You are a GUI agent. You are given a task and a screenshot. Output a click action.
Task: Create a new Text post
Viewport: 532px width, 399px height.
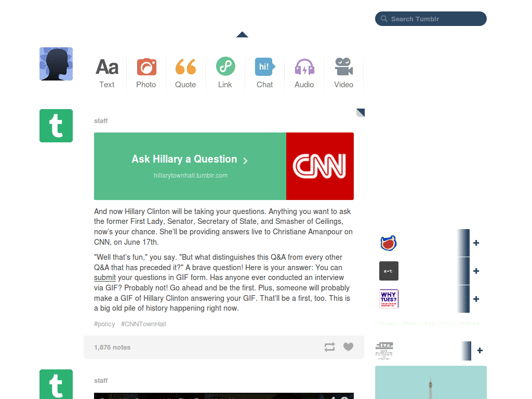pos(107,73)
